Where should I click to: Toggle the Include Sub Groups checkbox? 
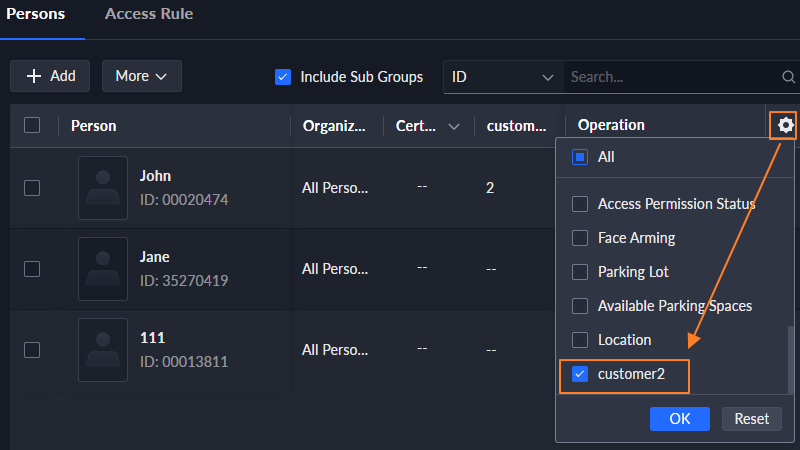(x=283, y=77)
